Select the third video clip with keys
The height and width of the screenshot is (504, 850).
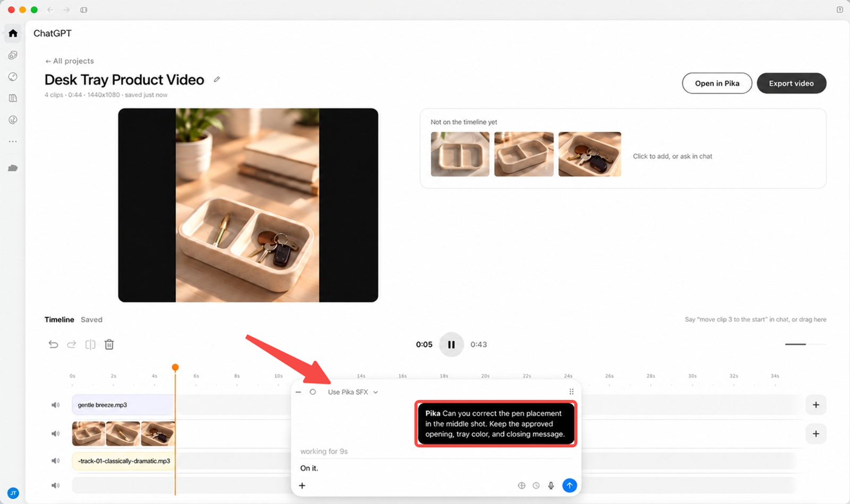tap(158, 433)
